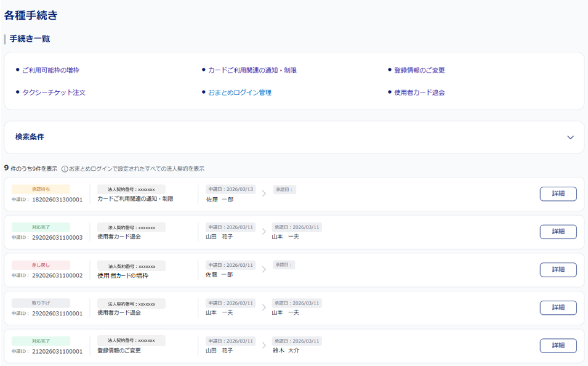
Task: Open カードご利用関連の通知・制限 procedure link
Action: [x=252, y=70]
